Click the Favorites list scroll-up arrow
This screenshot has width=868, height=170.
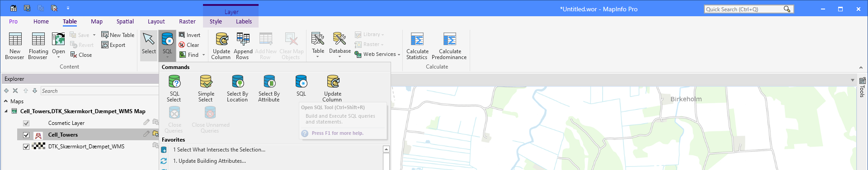386,149
